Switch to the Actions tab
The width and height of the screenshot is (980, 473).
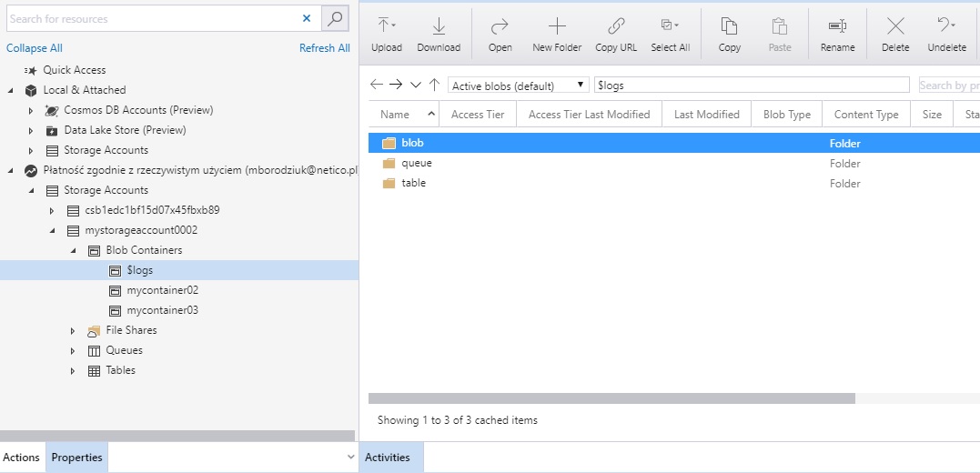click(x=21, y=458)
